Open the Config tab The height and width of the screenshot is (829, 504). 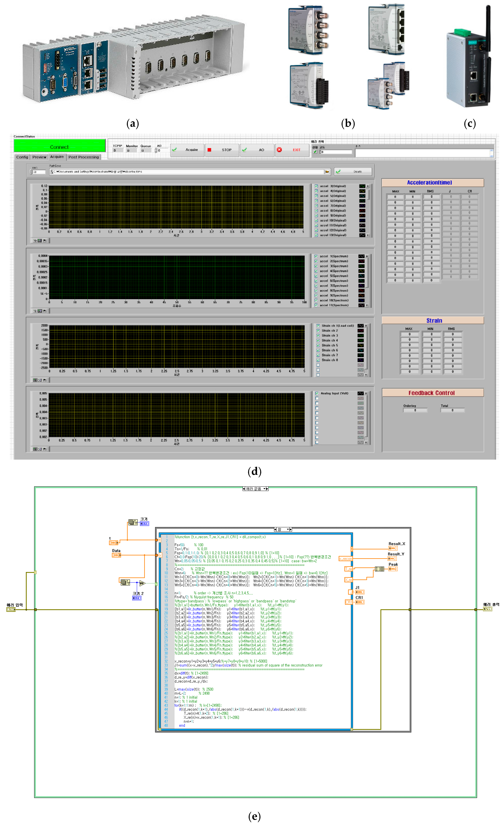22,157
